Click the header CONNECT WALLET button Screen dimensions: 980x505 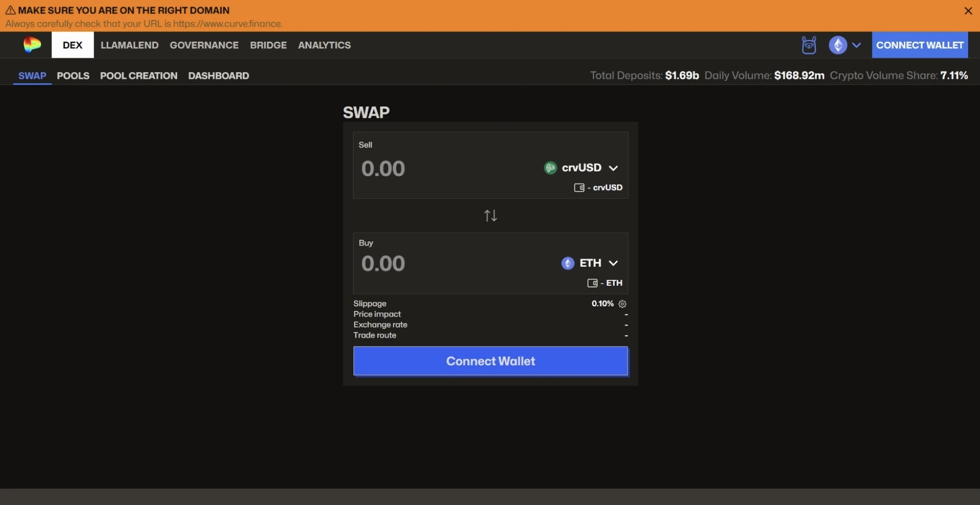tap(920, 45)
